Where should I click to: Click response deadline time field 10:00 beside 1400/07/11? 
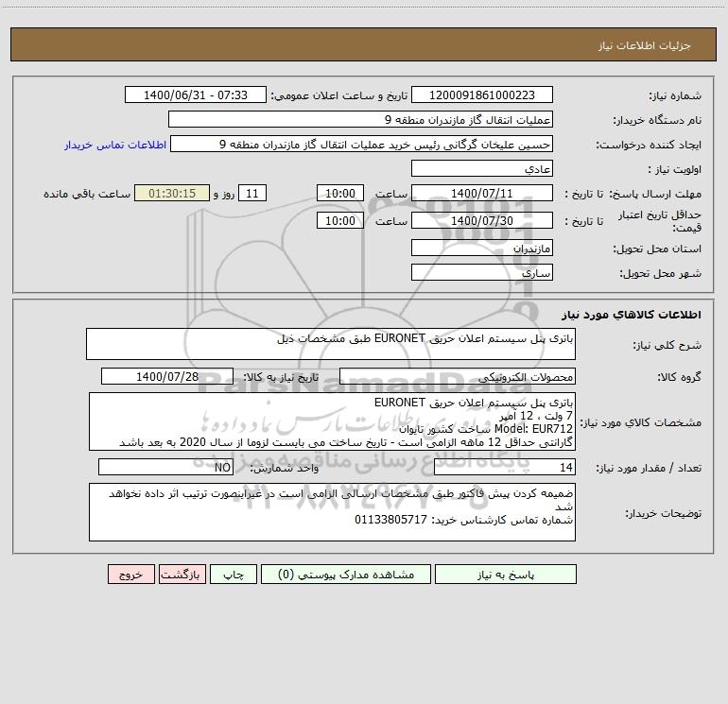[339, 193]
